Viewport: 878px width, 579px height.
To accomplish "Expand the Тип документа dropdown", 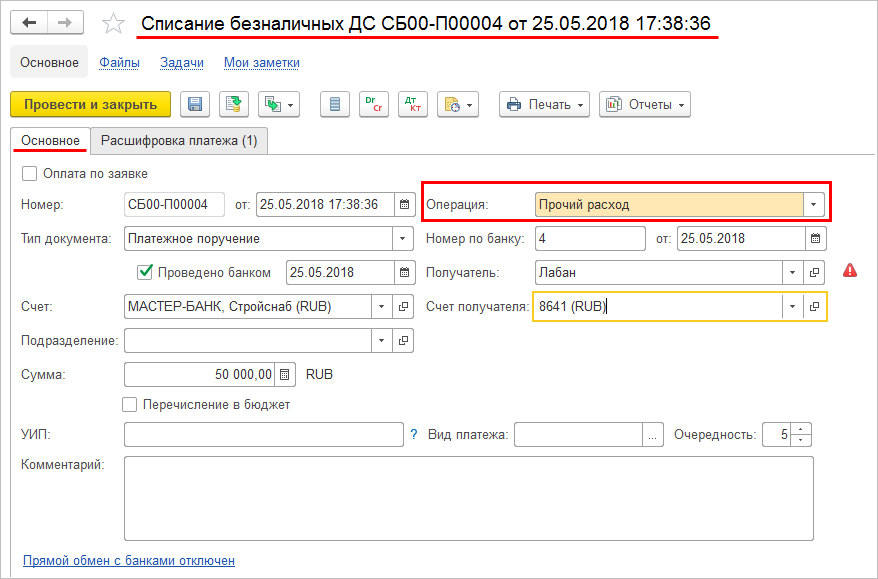I will 403,239.
